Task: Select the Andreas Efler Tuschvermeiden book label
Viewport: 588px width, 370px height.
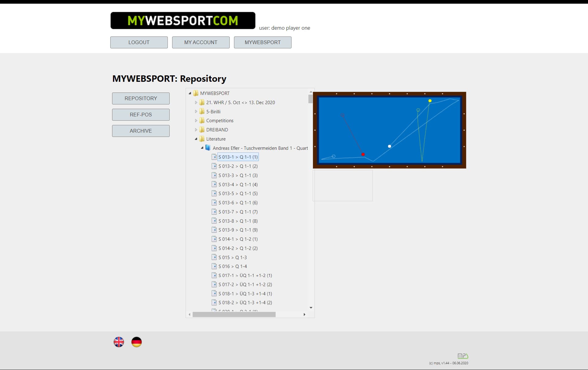Action: pos(260,148)
